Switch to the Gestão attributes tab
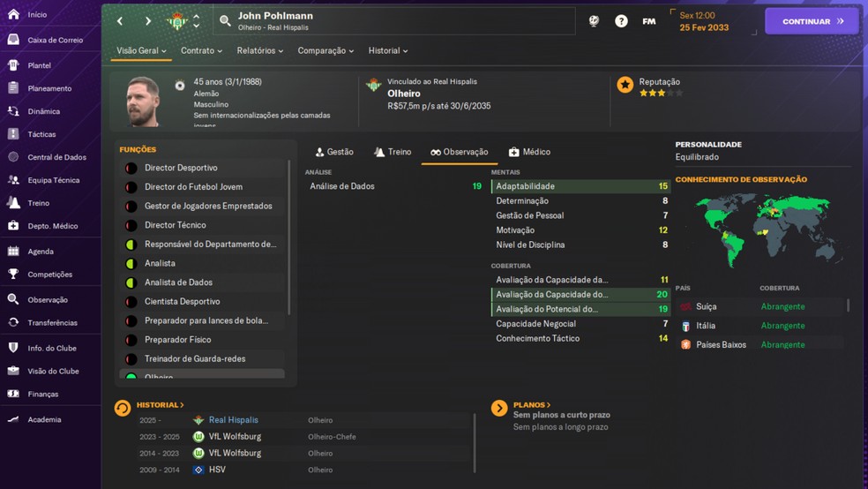Viewport: 868px width, 489px height. click(x=334, y=152)
